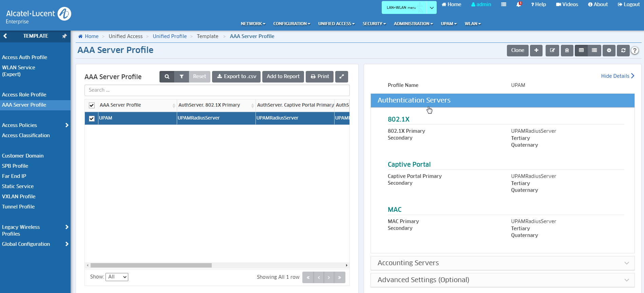Click the notification bell icon
Screen dimensions: 644x293
click(518, 4)
